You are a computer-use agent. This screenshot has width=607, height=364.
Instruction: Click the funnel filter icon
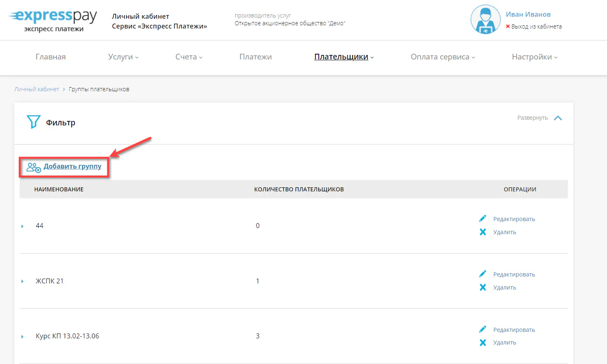33,122
